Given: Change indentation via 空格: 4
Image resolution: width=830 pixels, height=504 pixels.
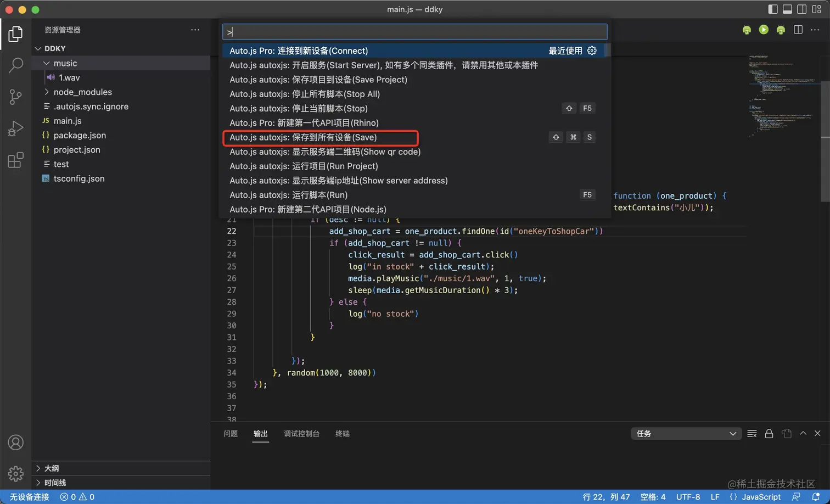Looking at the screenshot, I should coord(653,497).
